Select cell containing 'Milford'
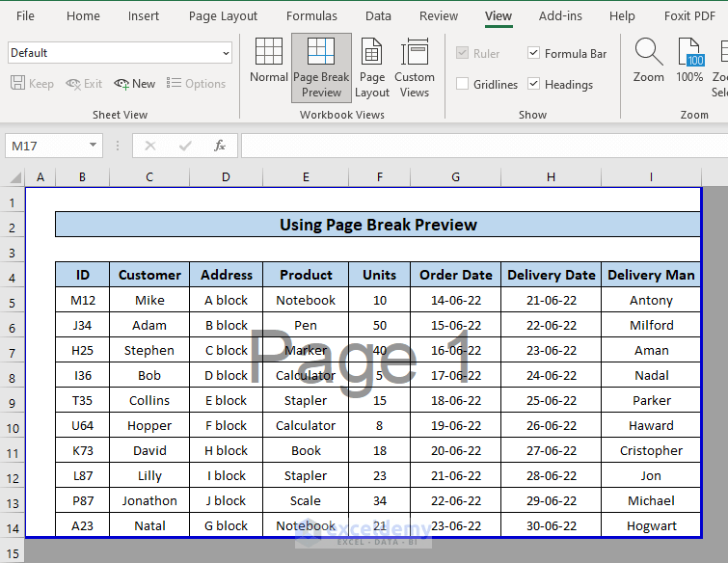Image resolution: width=728 pixels, height=563 pixels. click(x=651, y=325)
